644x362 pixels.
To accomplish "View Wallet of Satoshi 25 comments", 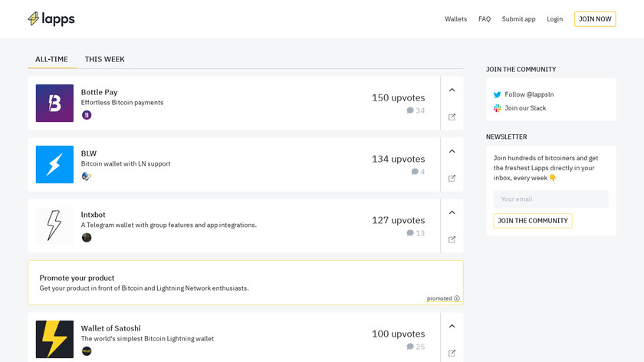I will (x=416, y=347).
